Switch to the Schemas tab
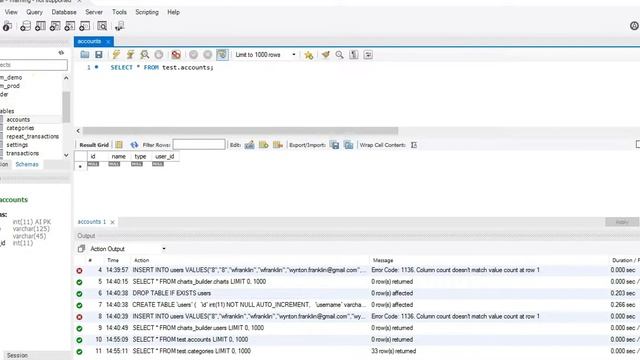This screenshot has height=360, width=640. (27, 164)
